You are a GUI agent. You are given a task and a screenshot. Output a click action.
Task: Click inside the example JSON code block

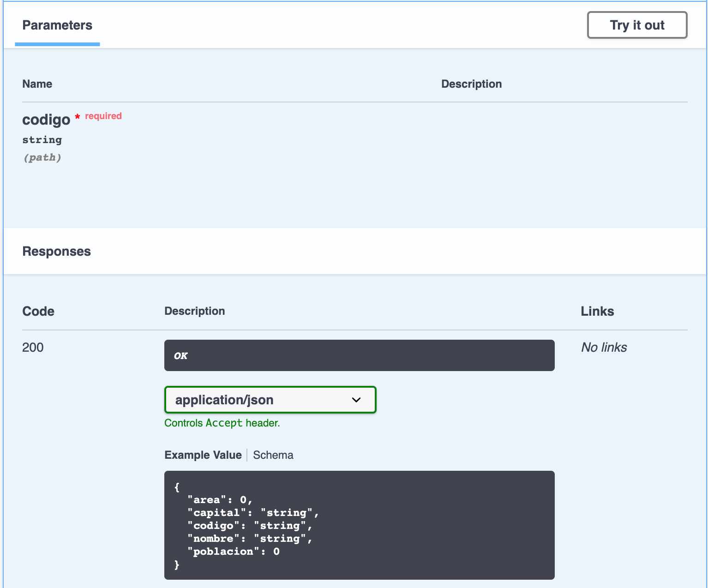(x=359, y=525)
